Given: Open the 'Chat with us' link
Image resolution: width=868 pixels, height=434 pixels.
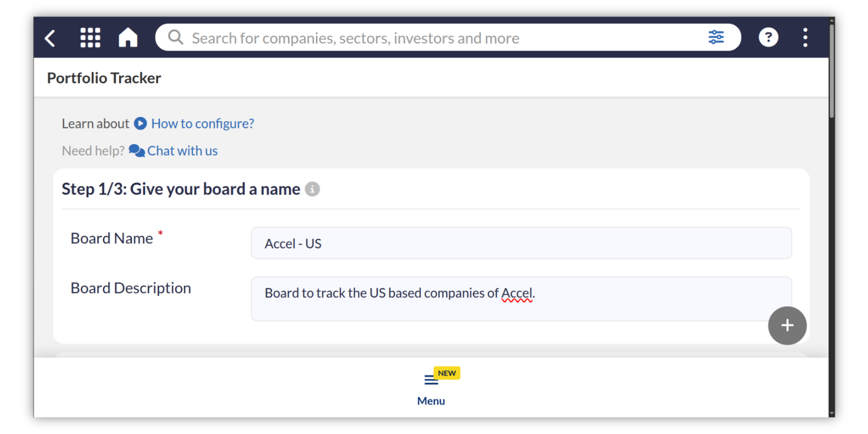Looking at the screenshot, I should (183, 151).
